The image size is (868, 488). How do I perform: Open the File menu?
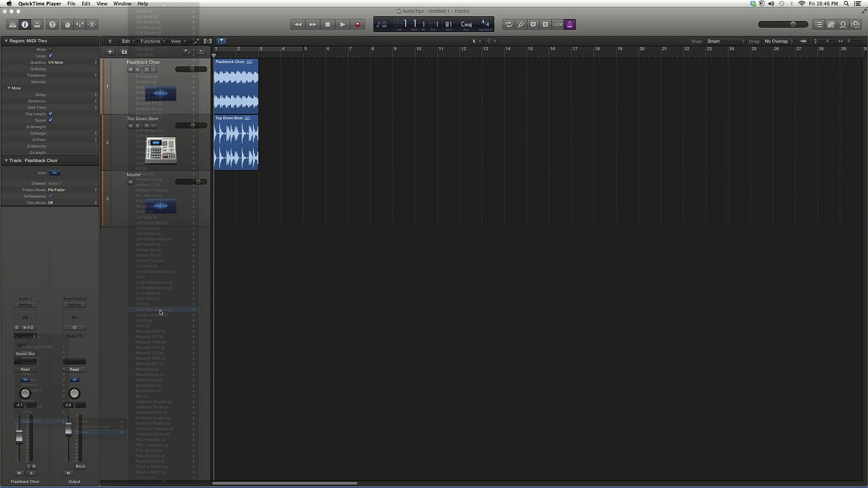71,3
